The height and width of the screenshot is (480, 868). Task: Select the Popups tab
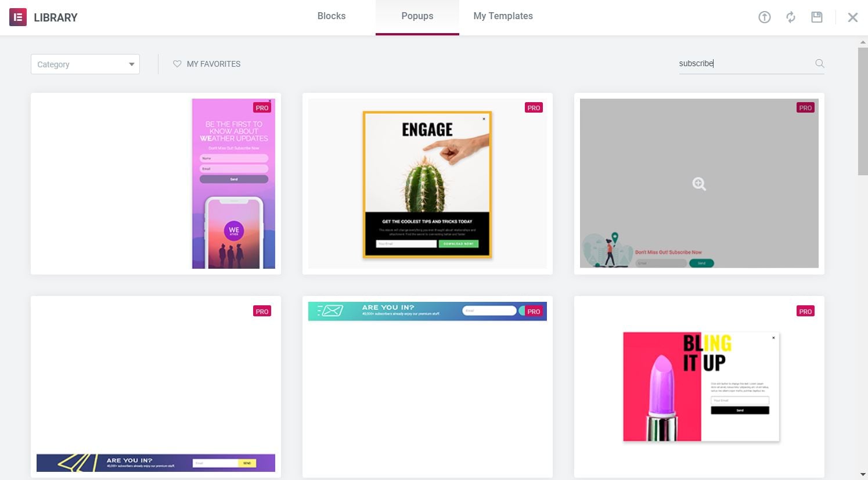(417, 16)
